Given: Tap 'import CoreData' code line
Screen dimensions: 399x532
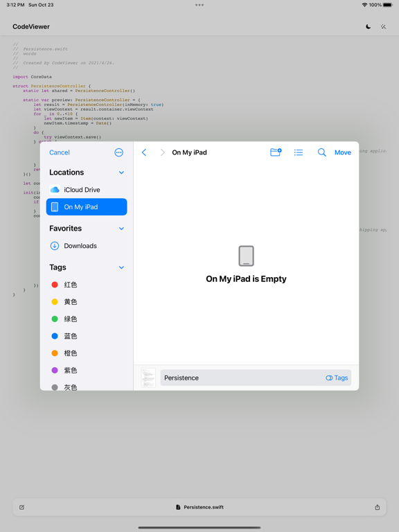Looking at the screenshot, I should point(33,77).
